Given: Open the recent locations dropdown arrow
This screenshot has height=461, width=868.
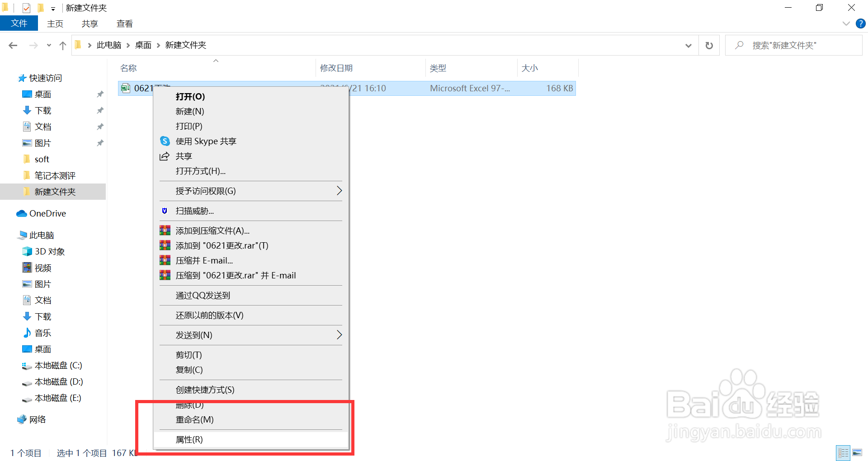Looking at the screenshot, I should click(49, 45).
